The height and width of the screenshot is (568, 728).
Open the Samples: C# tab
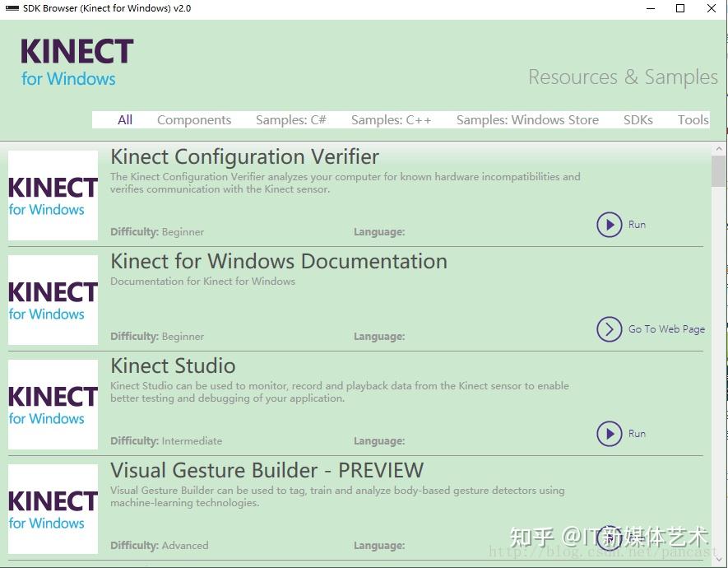290,119
